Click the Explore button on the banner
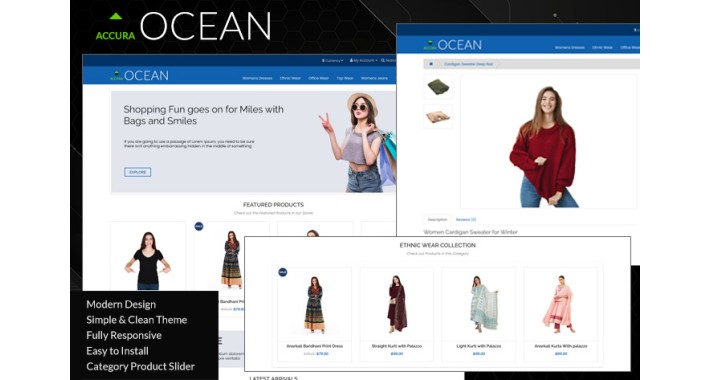This screenshot has width=710, height=380. (x=138, y=172)
